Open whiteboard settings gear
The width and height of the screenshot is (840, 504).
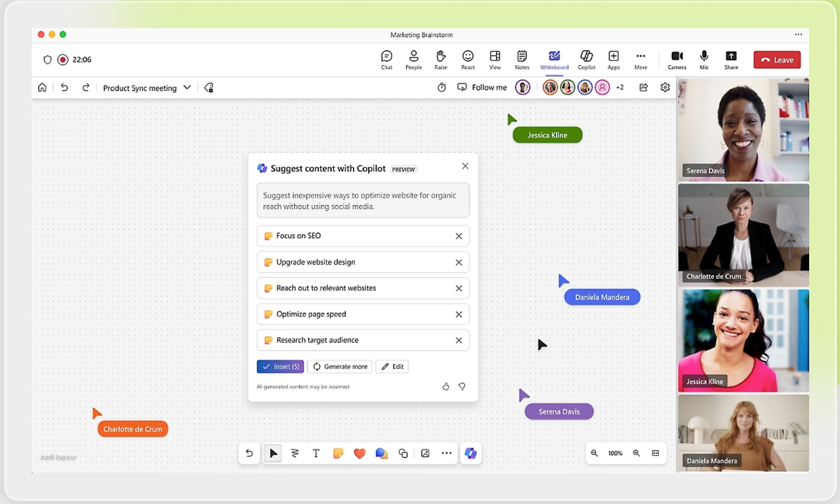(665, 88)
